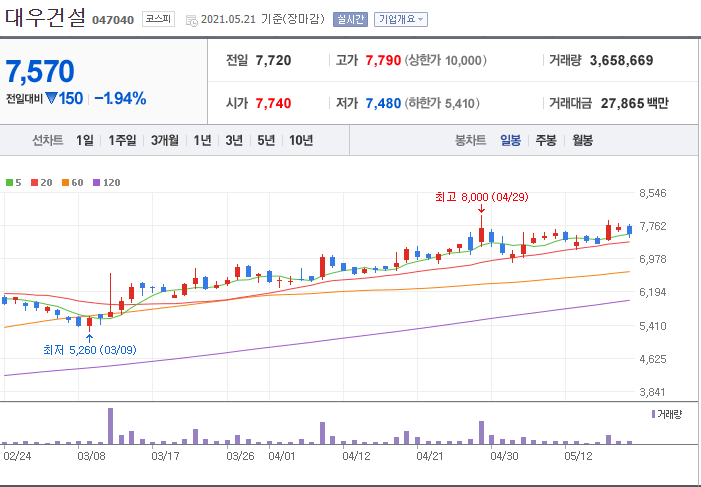Click the 최고 8,000 (04/29) label

point(482,197)
